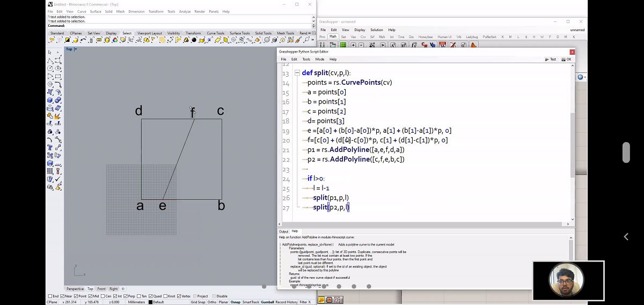Switch to the Curve Tools toolbar tab

215,33
